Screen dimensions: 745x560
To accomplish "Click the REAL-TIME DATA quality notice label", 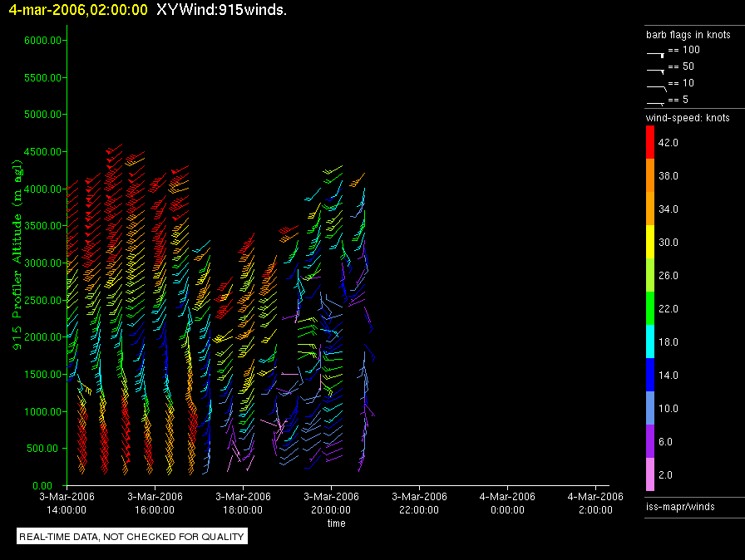I will pyautogui.click(x=132, y=537).
